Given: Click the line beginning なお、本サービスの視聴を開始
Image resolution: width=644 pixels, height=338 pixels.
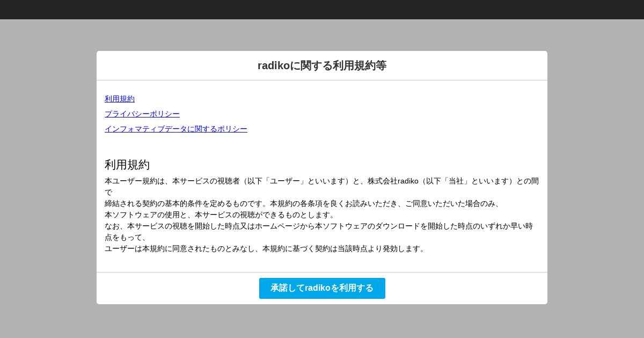Looking at the screenshot, I should [x=319, y=232].
